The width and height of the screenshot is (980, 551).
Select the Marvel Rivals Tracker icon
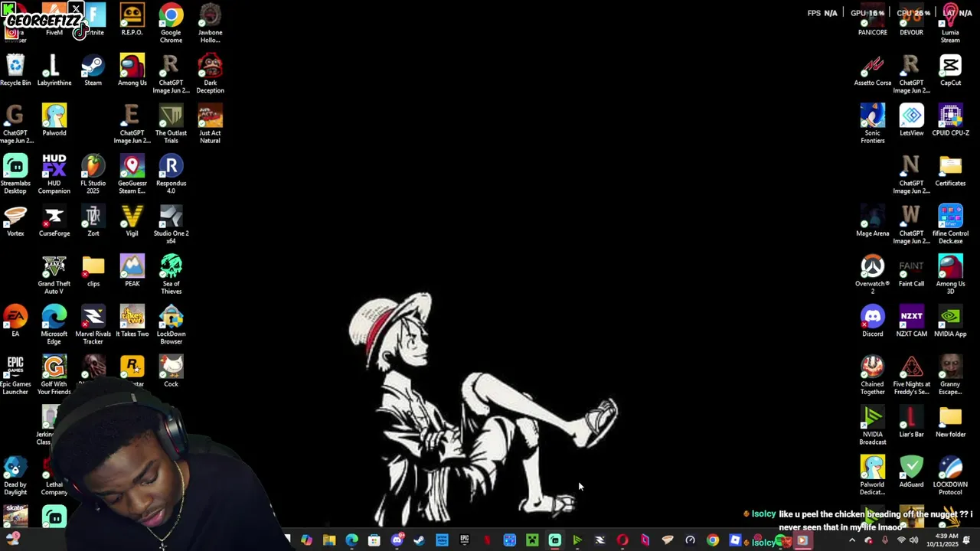coord(93,324)
